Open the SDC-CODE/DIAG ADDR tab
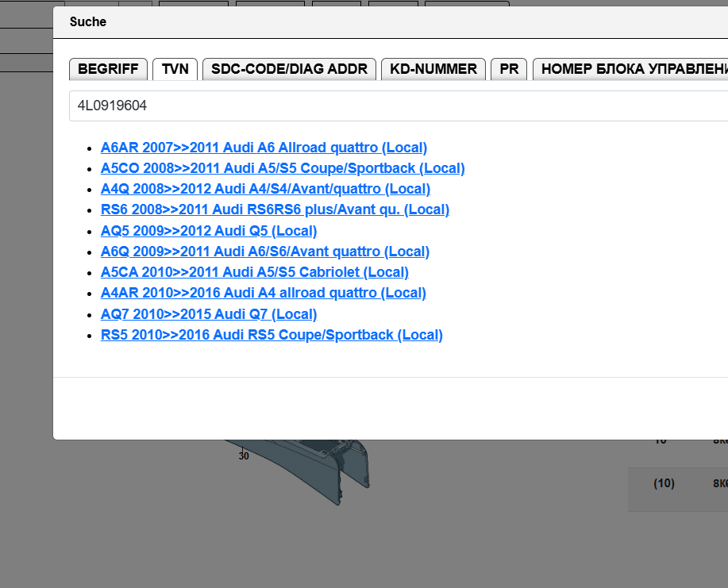Screen dimensions: 728x588 point(289,69)
